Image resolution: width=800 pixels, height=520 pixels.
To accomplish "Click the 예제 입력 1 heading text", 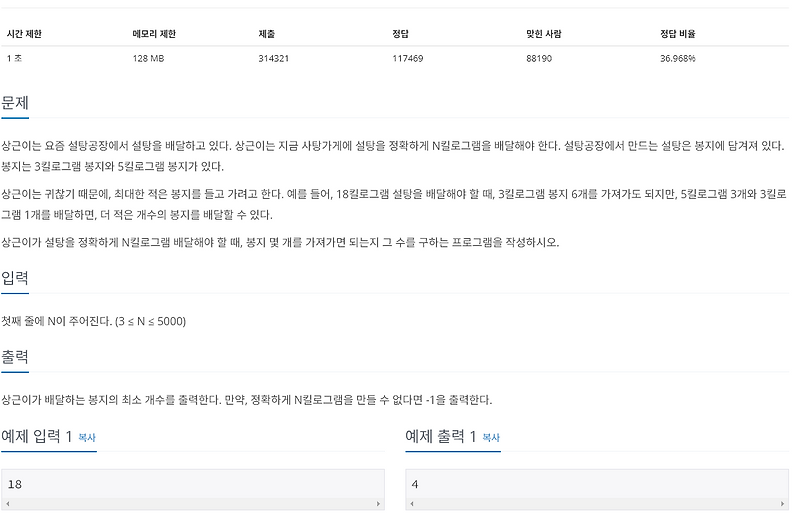I will [37, 436].
